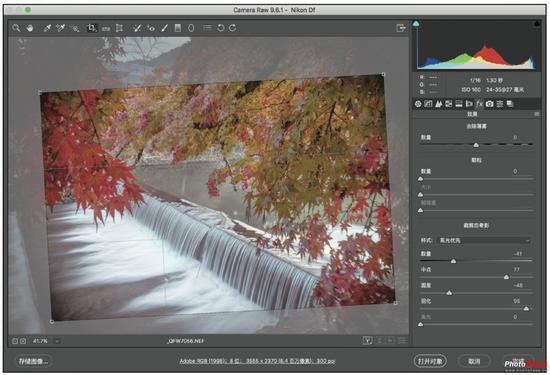Click the Dehaze amount value field
The image size is (550, 375).
(515, 137)
